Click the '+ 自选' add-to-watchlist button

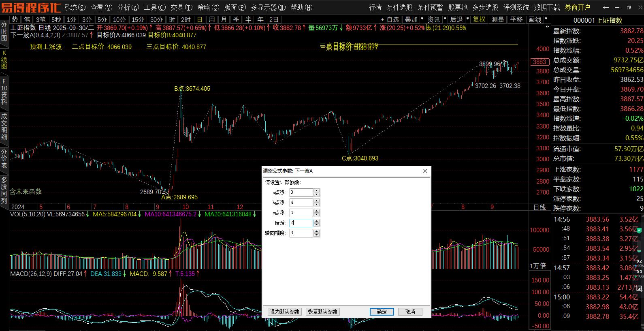(390, 19)
